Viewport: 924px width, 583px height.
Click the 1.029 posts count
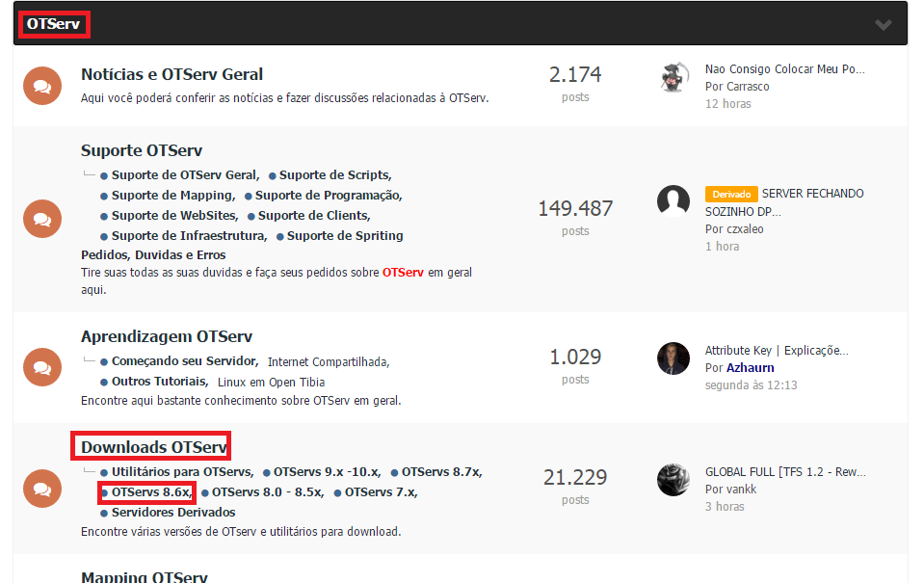(x=575, y=358)
